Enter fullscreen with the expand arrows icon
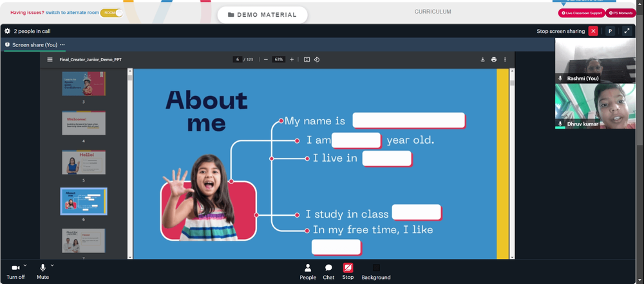Viewport: 644px width, 284px height. point(627,32)
